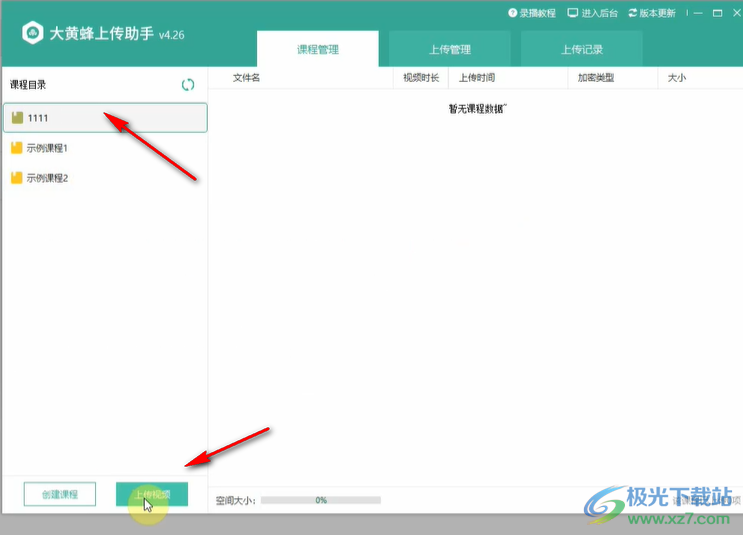
Task: Close the application window
Action: tap(737, 13)
